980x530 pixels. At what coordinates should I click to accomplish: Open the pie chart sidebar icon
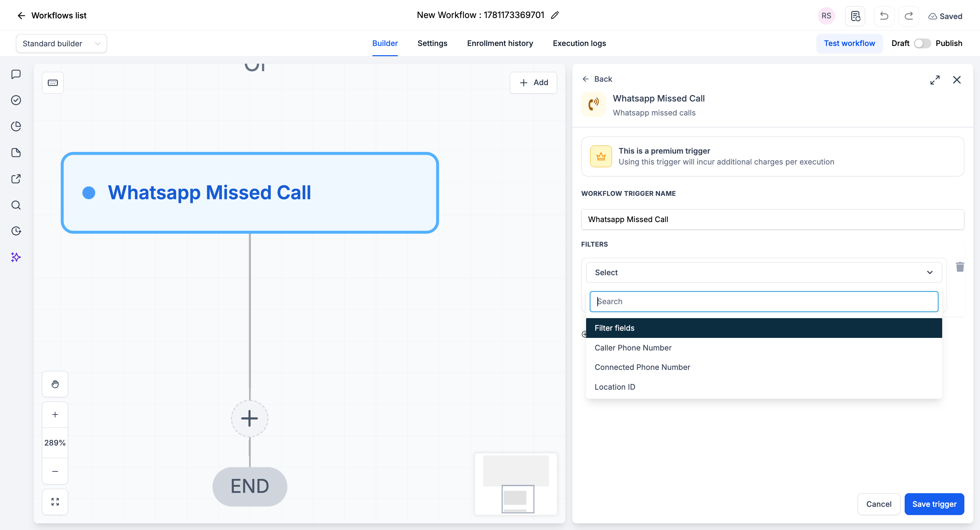16,126
